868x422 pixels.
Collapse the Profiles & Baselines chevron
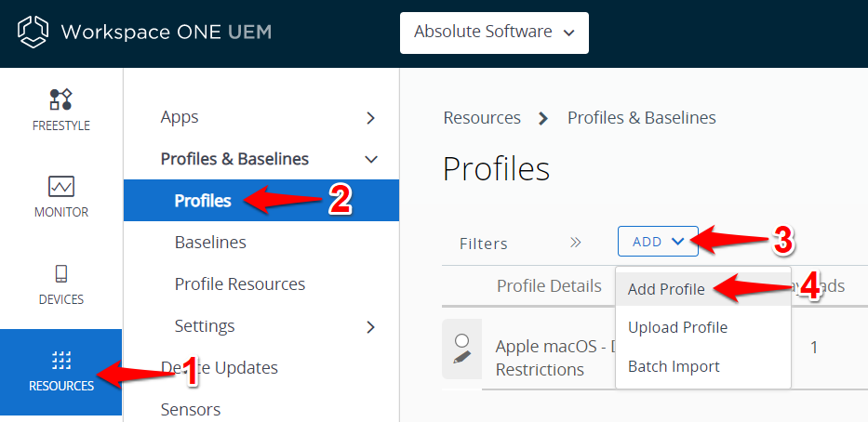coord(371,160)
